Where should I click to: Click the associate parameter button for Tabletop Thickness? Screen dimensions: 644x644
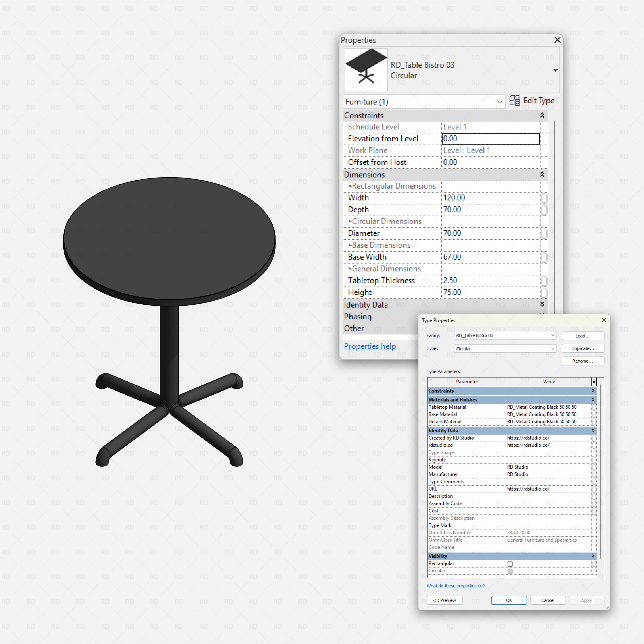coord(544,281)
